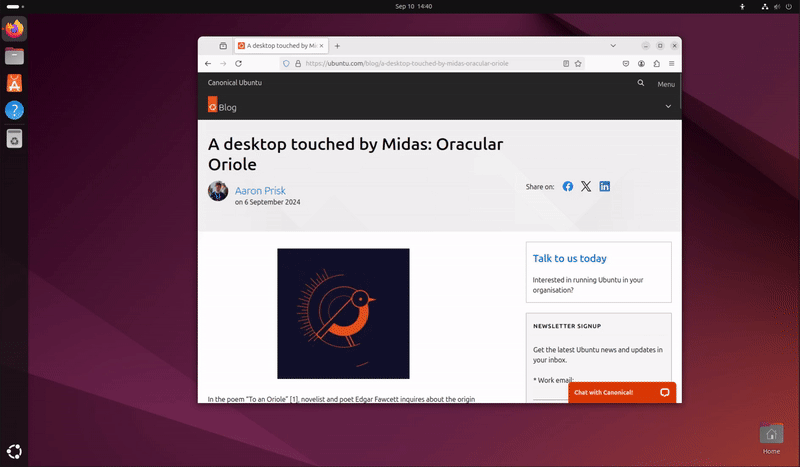Go back with browser back arrow
Screen dimensions: 800x467
(208, 63)
